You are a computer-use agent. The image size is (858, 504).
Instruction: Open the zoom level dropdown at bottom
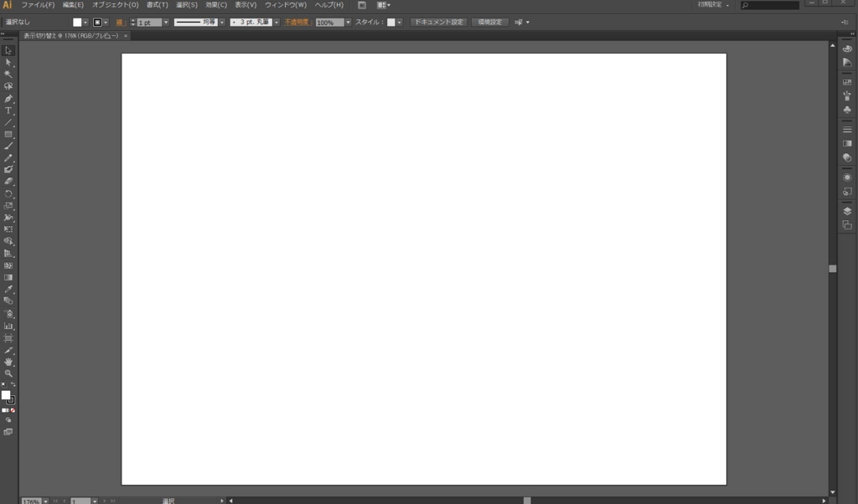(x=45, y=501)
